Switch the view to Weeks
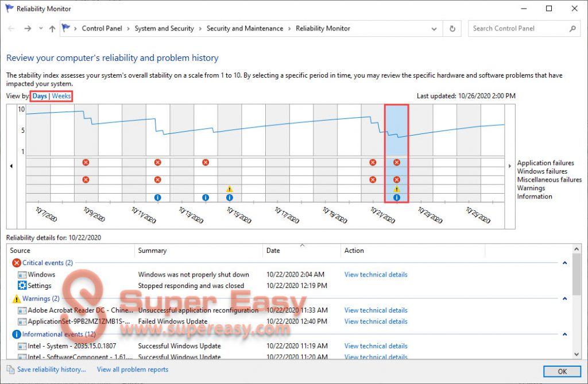This screenshot has width=588, height=384. [60, 96]
